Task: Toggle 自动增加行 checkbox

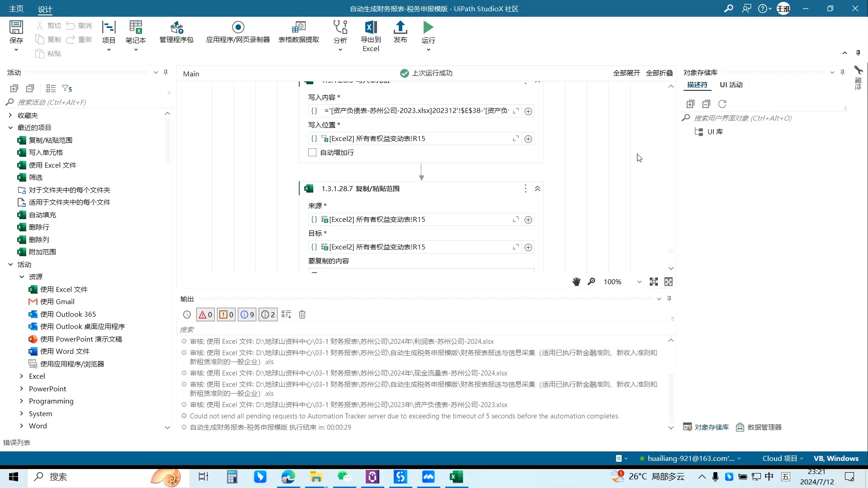Action: pos(312,152)
